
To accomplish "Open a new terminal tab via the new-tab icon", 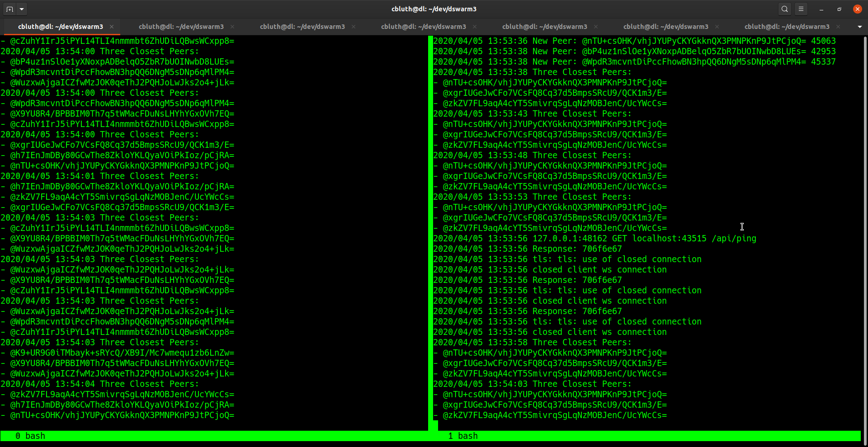I will click(9, 9).
